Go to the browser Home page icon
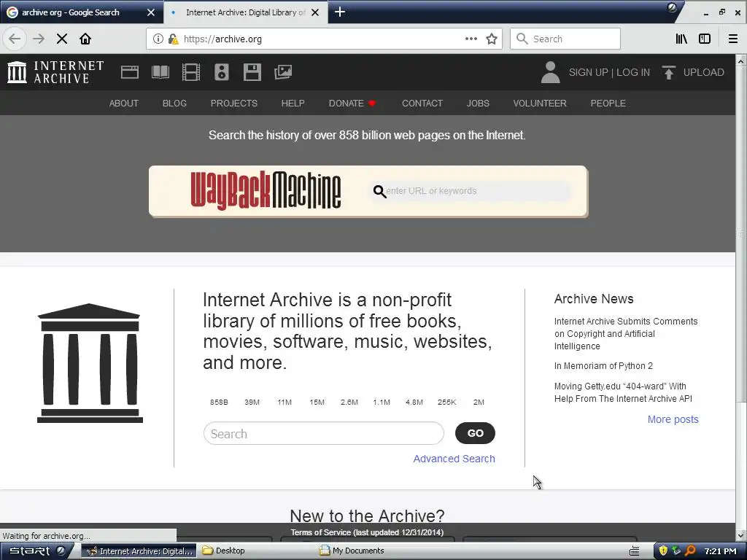747x560 pixels. (x=85, y=39)
